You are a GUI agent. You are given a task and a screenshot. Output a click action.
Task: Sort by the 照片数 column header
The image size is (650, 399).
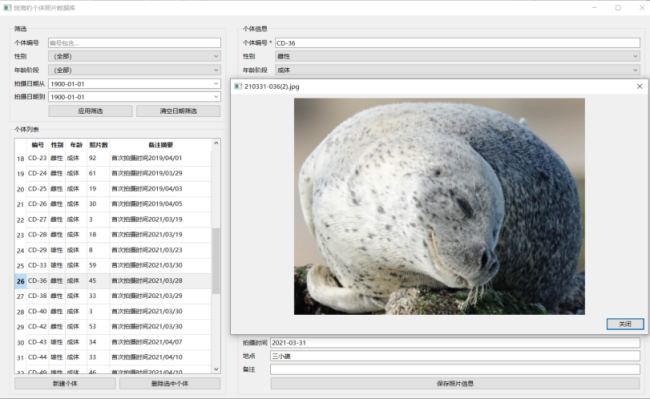click(99, 145)
